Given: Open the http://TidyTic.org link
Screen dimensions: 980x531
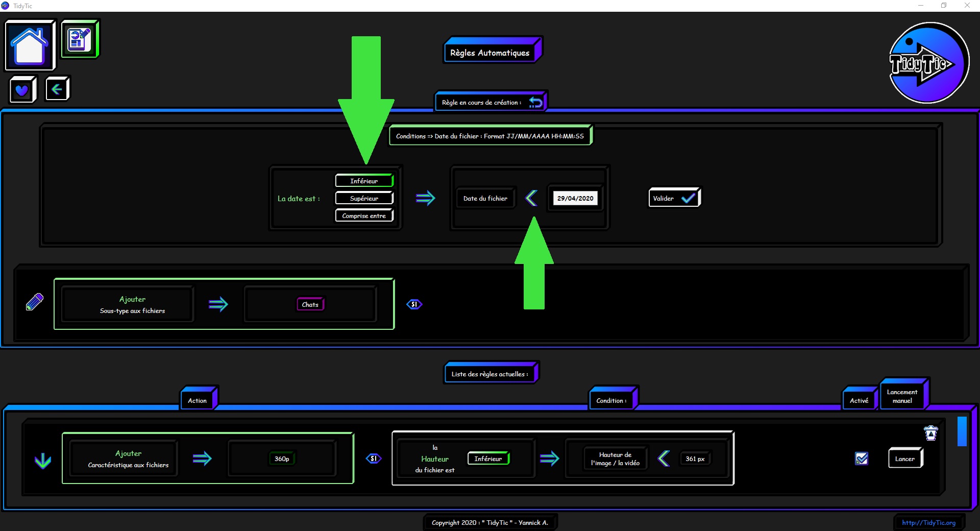Looking at the screenshot, I should pyautogui.click(x=928, y=522).
